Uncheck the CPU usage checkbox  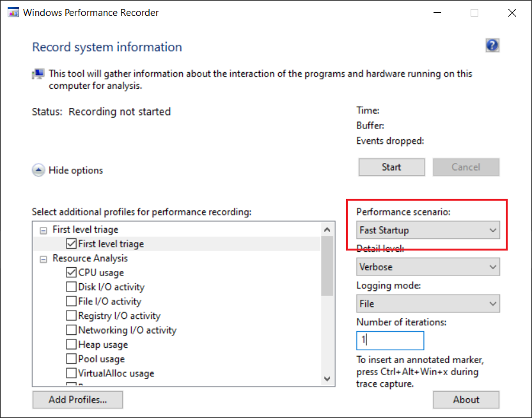coord(71,272)
